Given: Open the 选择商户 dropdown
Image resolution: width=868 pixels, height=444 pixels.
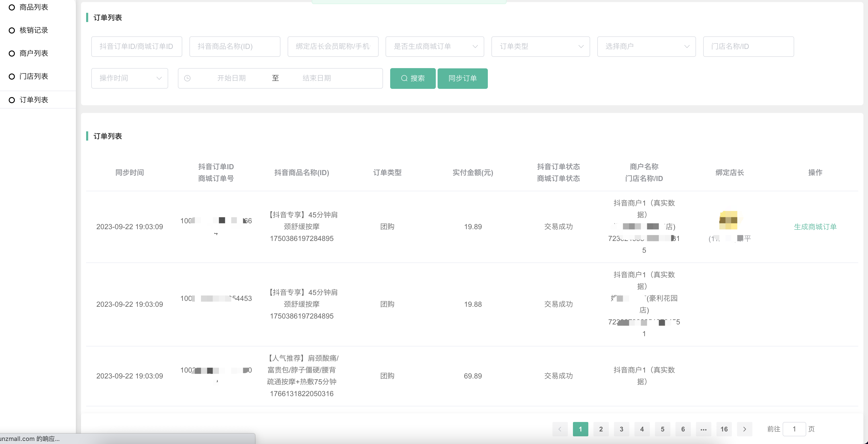Looking at the screenshot, I should (646, 46).
